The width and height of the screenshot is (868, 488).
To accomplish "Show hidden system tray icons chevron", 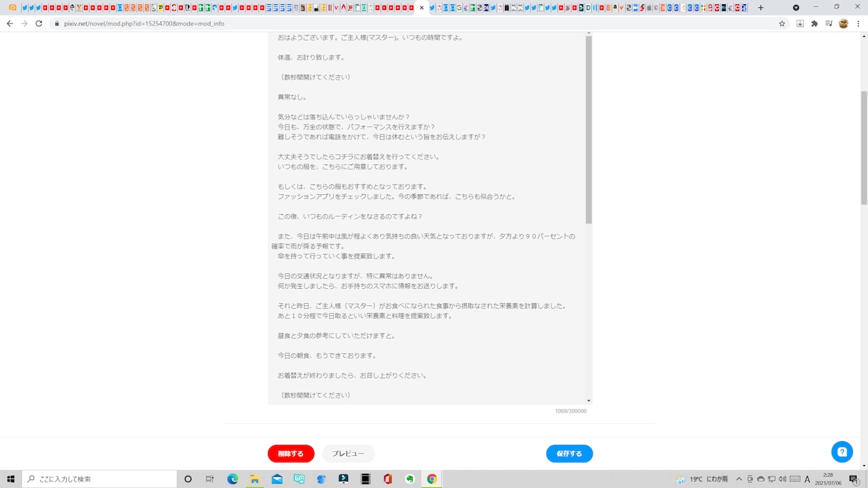I will coord(739,479).
